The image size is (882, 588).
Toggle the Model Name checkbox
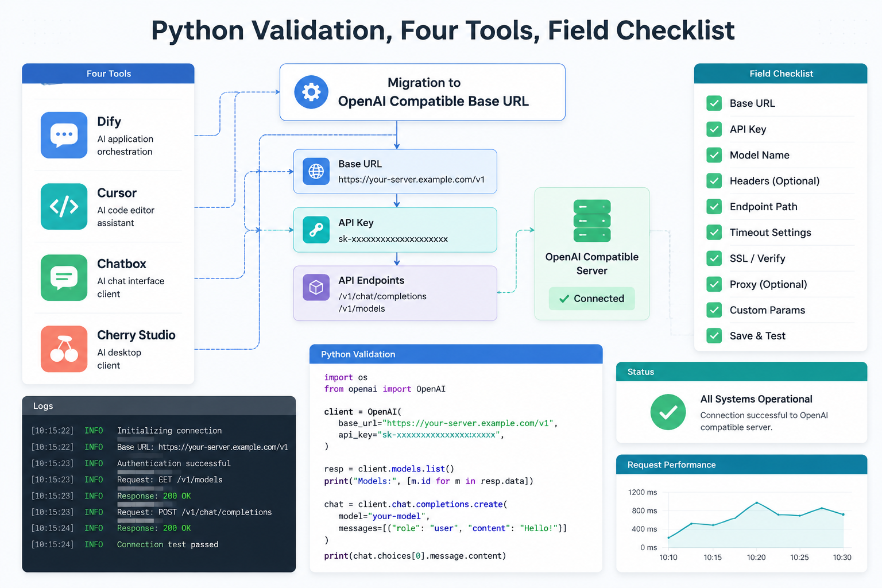(714, 155)
